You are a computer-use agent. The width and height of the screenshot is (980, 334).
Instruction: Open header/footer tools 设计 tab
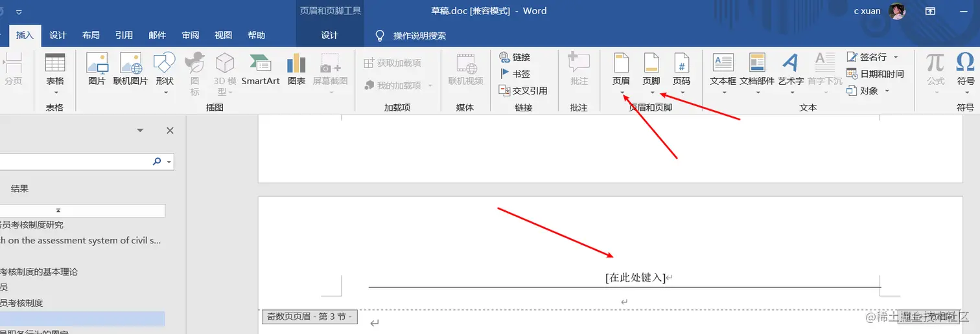coord(330,36)
